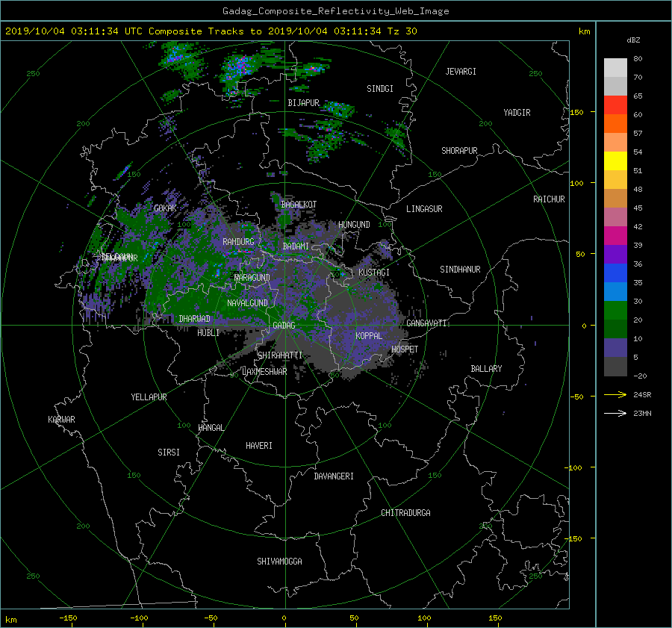Viewport: 672px width, 628px height.
Task: Click the blue 35 dBZ legend swatch
Action: click(615, 273)
